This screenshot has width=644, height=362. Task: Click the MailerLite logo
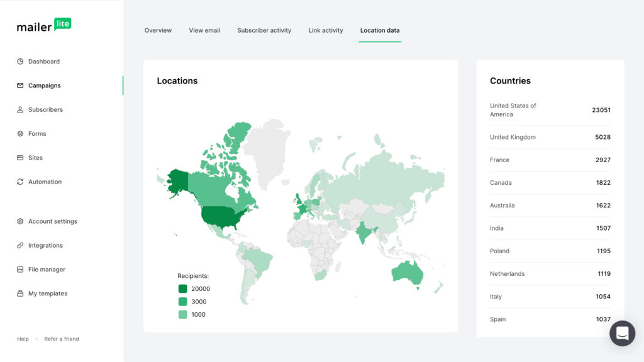tap(44, 26)
